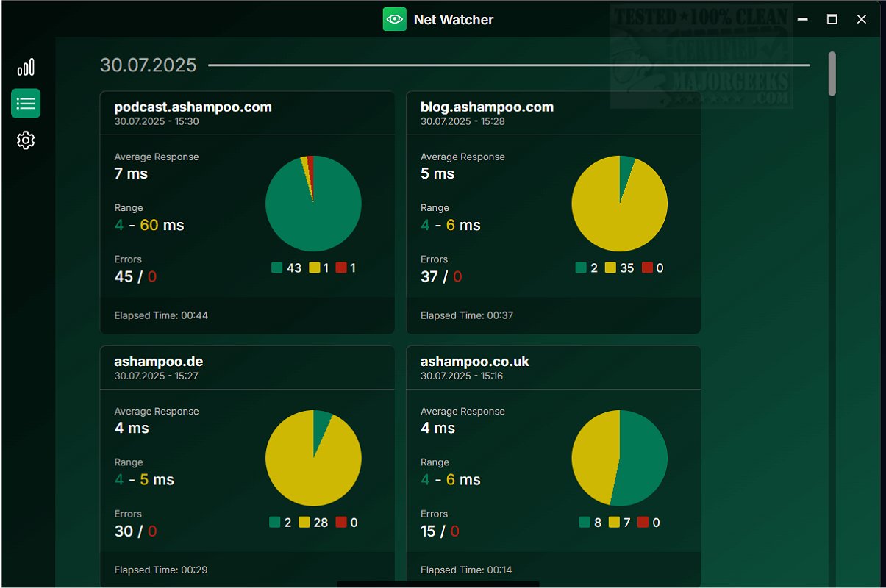The height and width of the screenshot is (588, 886).
Task: Click the blog.ashampoo.com pie chart
Action: 619,204
